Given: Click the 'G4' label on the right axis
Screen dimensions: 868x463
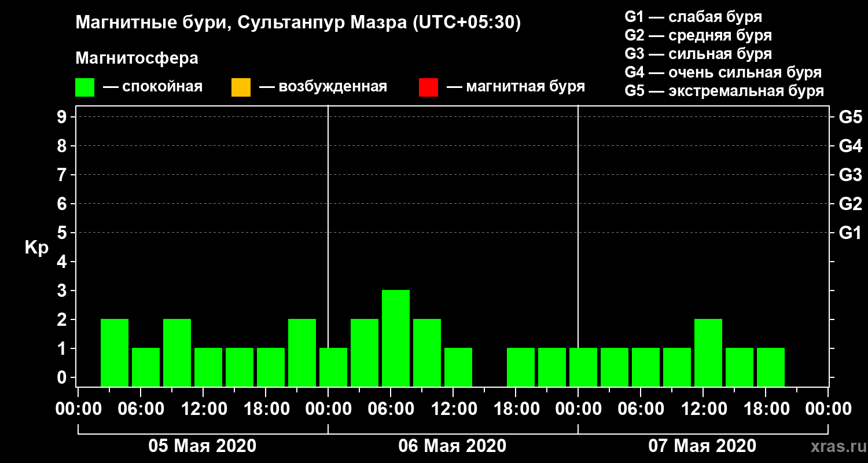Looking at the screenshot, I should (850, 146).
